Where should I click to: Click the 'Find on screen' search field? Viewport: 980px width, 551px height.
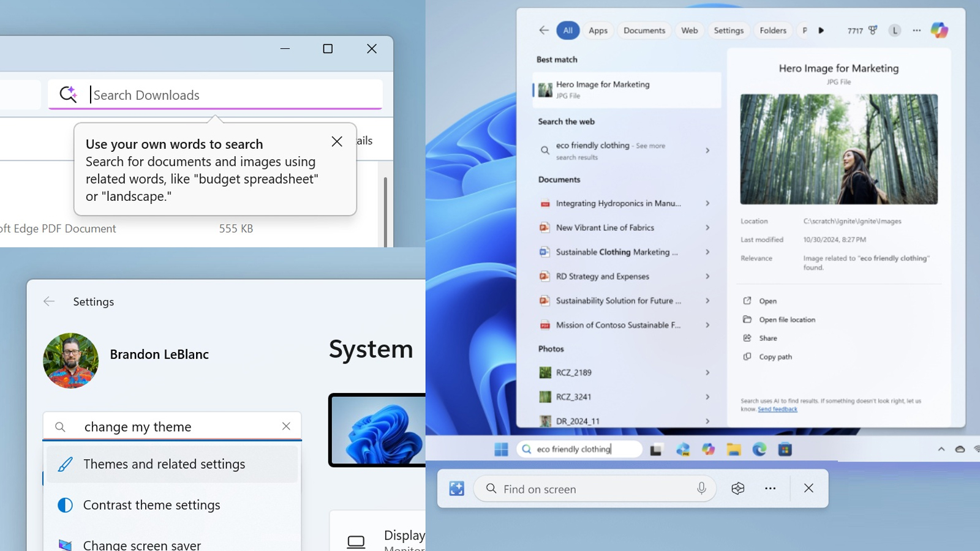[x=595, y=489]
